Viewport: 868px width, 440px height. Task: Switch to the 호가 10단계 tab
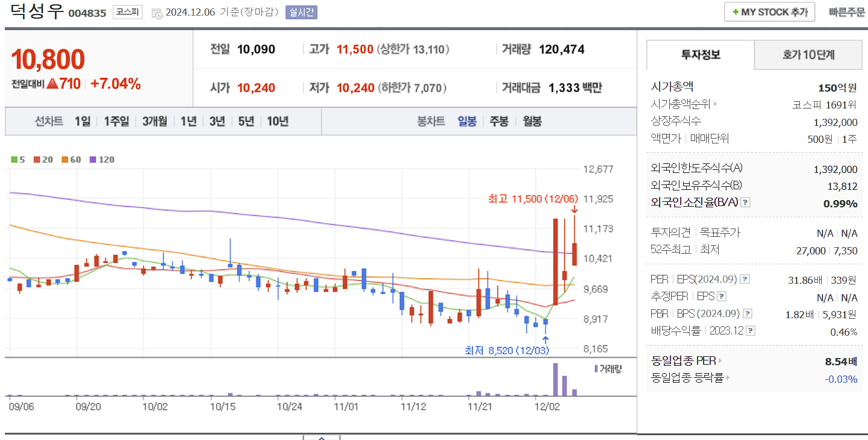(808, 54)
